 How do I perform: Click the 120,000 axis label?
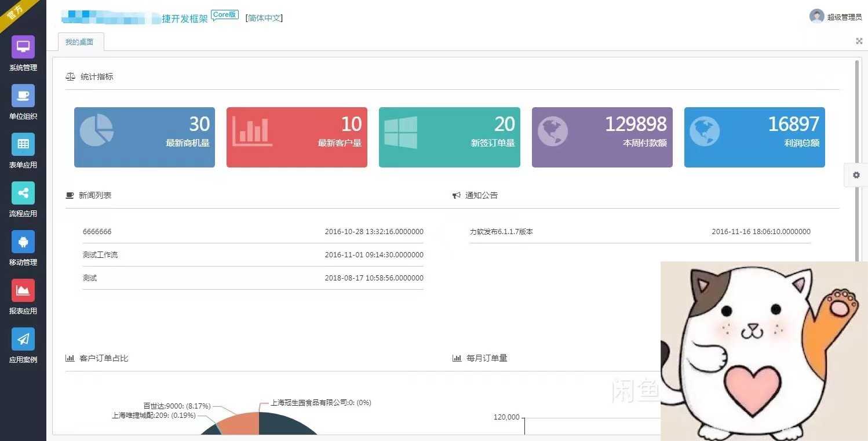click(506, 417)
